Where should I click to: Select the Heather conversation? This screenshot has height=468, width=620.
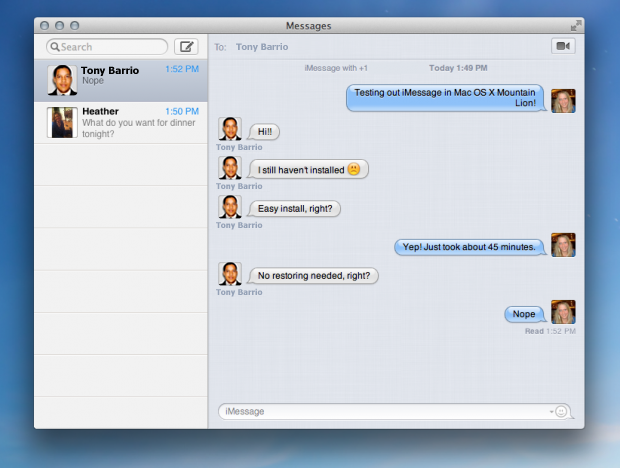tap(121, 123)
